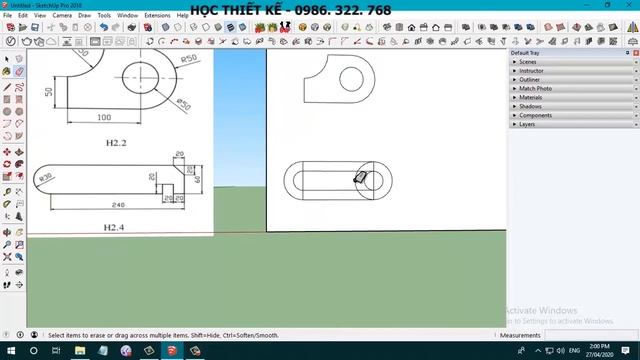640x360 pixels.
Task: Click the Solid Tools Outer Shell icon
Action: click(x=466, y=27)
